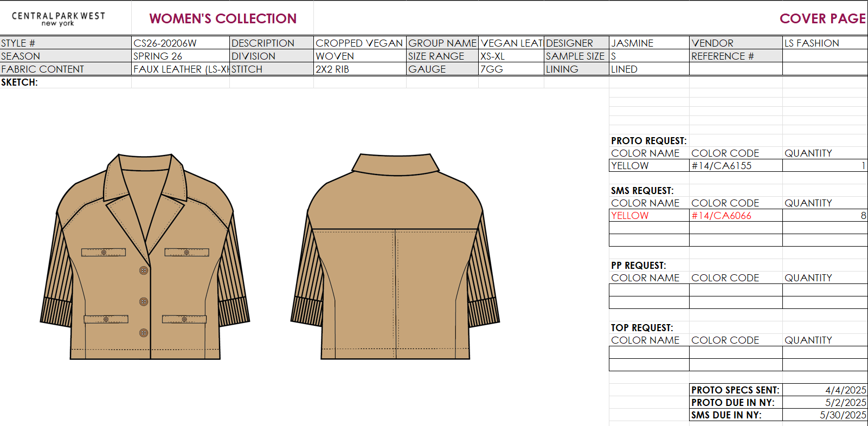Select the back view jacket sketch
The width and height of the screenshot is (868, 426).
tap(395, 256)
